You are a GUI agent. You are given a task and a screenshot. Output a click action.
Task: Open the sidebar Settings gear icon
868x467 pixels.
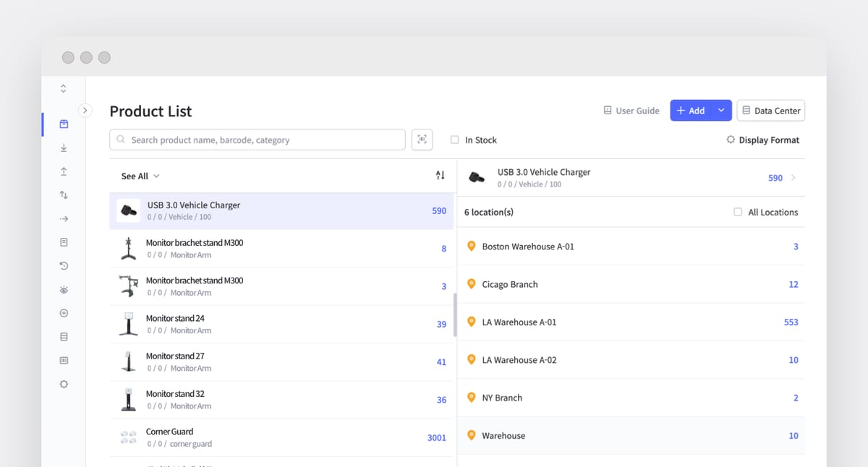(64, 384)
